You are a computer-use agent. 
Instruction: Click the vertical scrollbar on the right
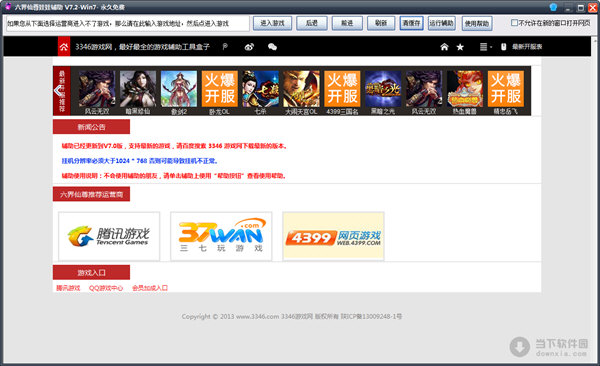595,199
